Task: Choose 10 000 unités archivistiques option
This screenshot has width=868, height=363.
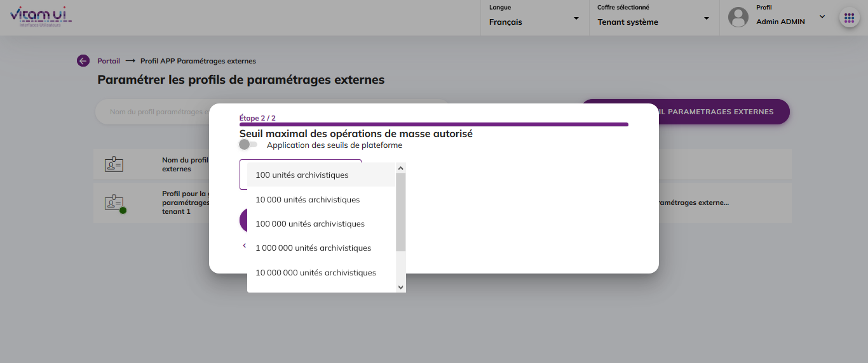Action: 308,199
